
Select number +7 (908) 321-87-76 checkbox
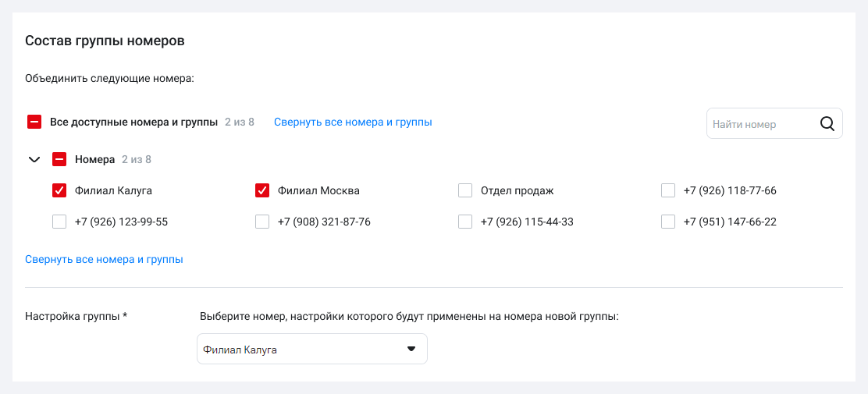tap(262, 222)
